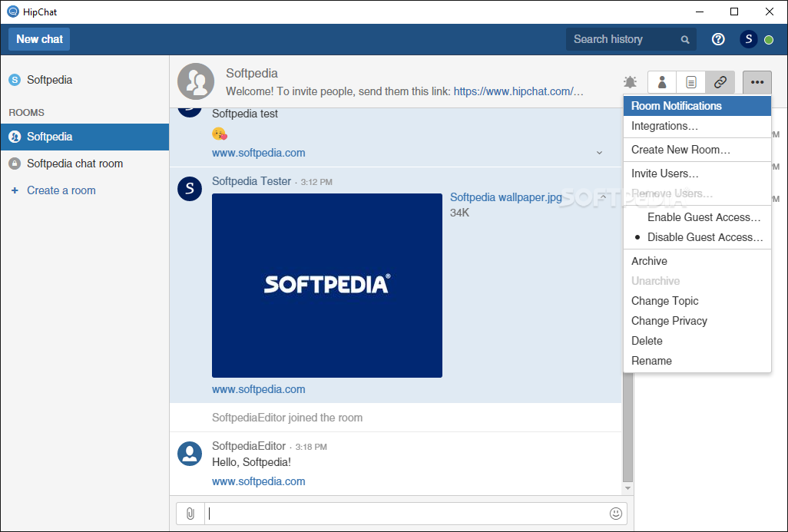Select Delete from room menu

click(x=697, y=341)
